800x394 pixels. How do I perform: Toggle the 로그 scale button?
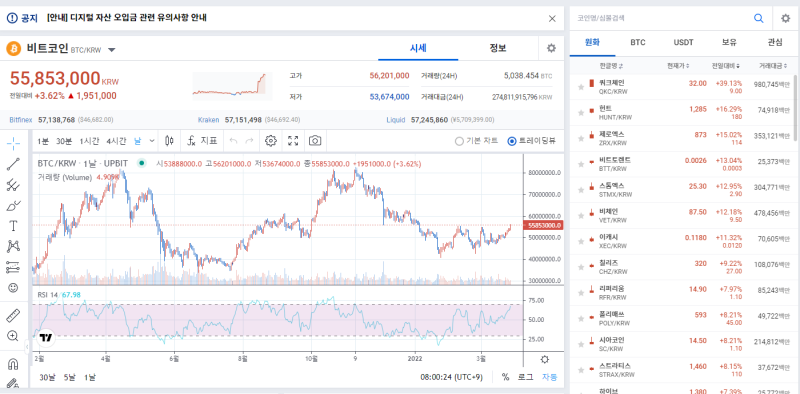click(x=526, y=377)
